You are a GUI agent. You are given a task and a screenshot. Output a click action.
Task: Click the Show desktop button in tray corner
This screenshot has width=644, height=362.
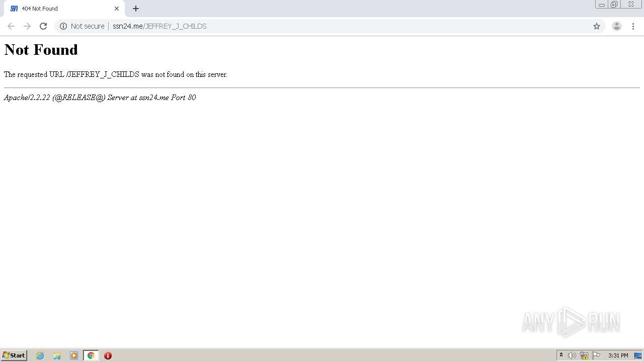(x=638, y=355)
